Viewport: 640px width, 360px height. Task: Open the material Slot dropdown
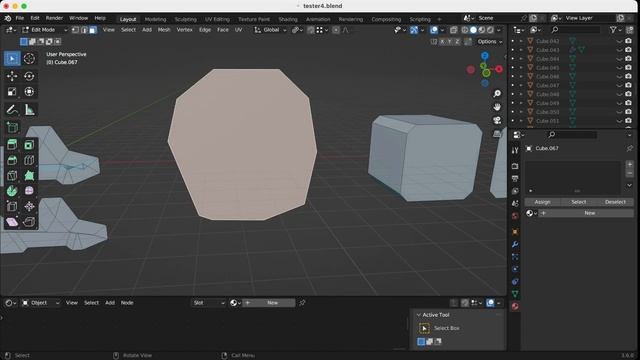click(x=209, y=303)
